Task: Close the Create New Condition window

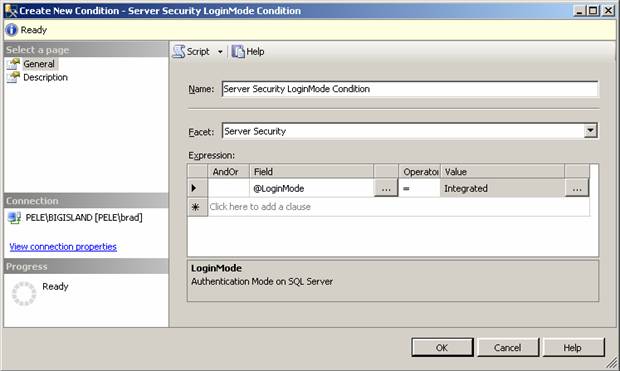Action: (608, 11)
